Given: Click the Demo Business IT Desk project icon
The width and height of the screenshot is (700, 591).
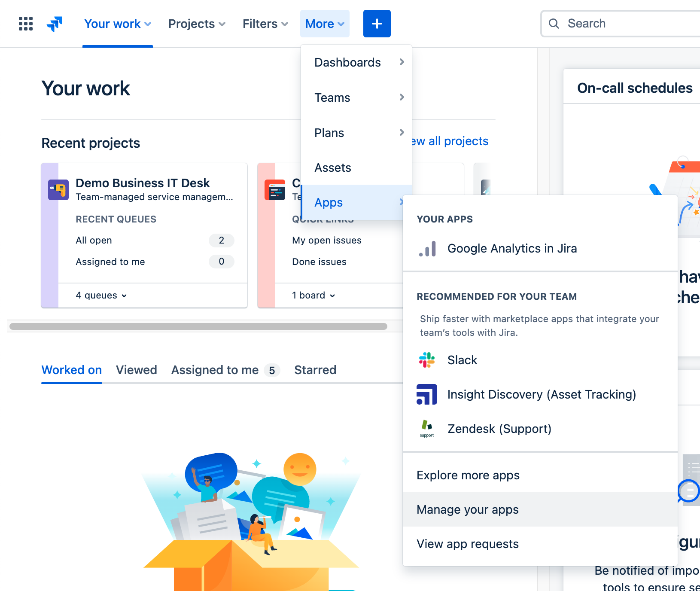Looking at the screenshot, I should click(x=58, y=190).
